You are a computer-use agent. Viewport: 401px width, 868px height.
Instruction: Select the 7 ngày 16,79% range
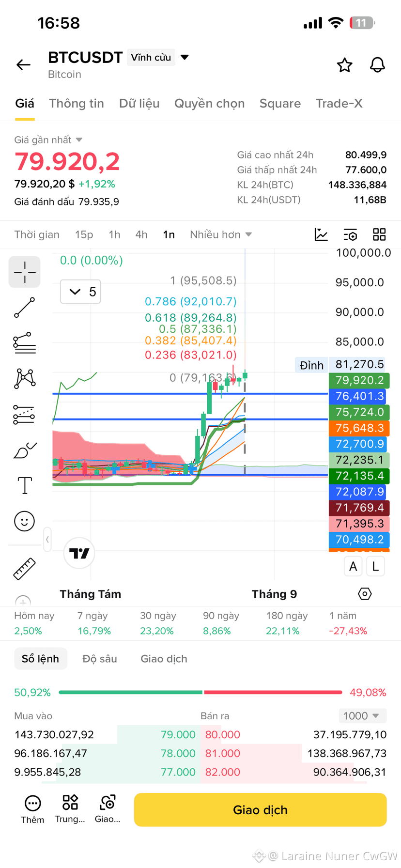[94, 623]
